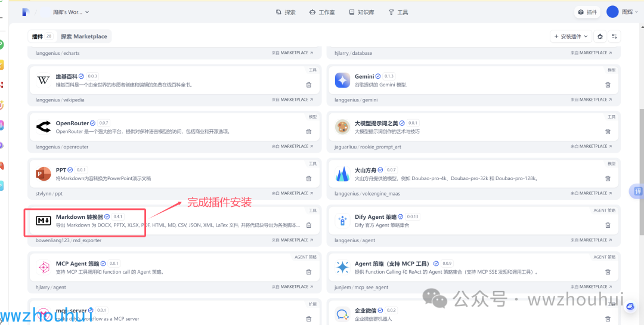Screen dimensions: 644x325
Task: Click the Gemini star plugin icon
Action: [342, 80]
